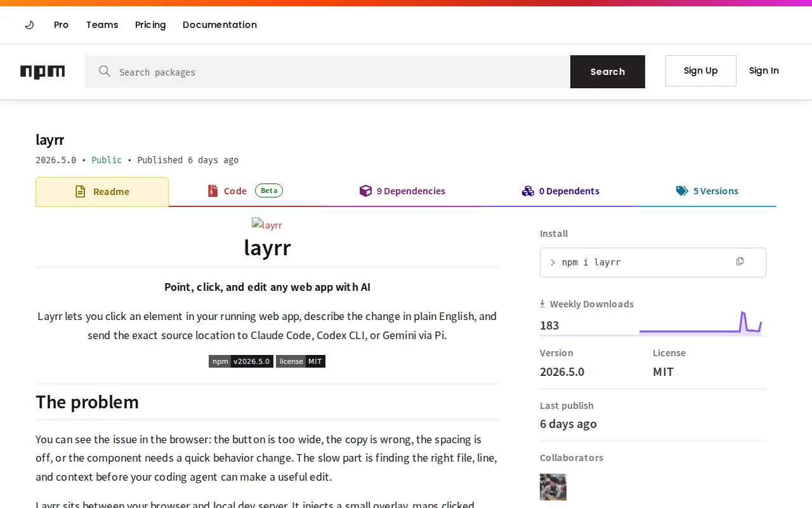812x508 pixels.
Task: Click 'Point, click, and edit' tagline
Action: [267, 287]
